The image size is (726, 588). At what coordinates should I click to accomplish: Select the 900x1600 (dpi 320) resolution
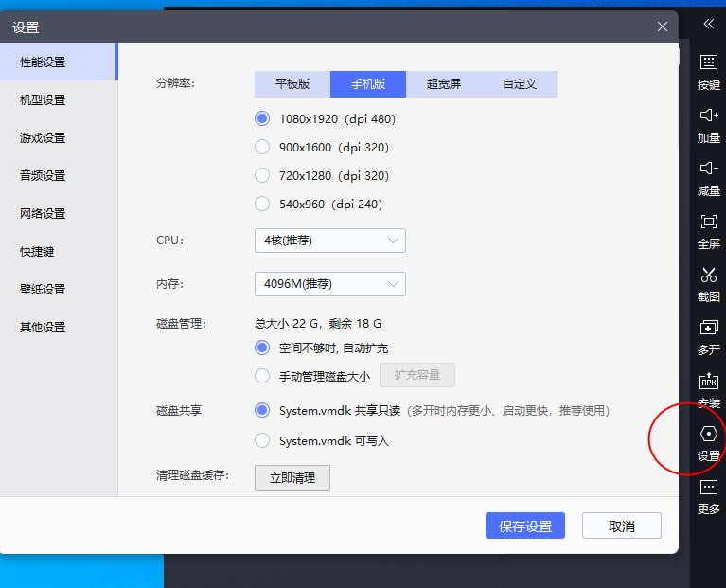262,147
